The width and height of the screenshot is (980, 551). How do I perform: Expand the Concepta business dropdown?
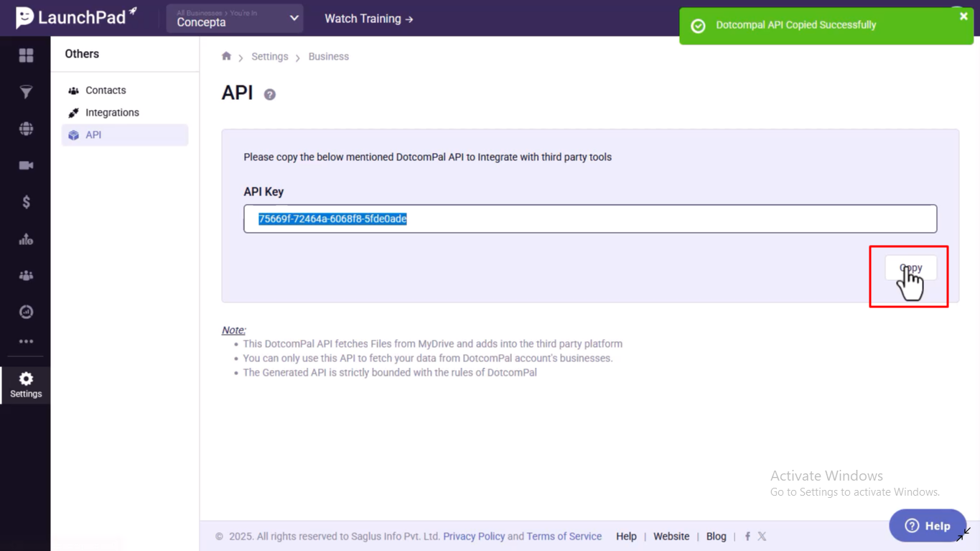pos(235,19)
